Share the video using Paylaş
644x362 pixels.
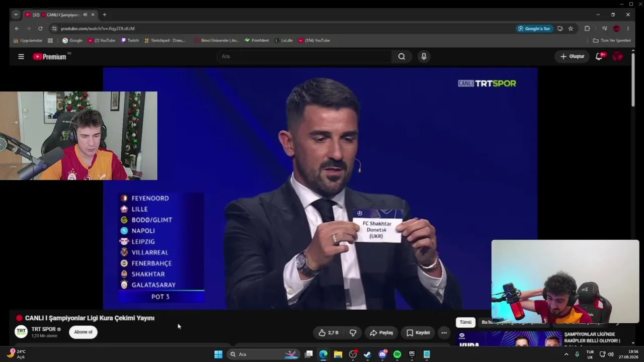pos(381,333)
